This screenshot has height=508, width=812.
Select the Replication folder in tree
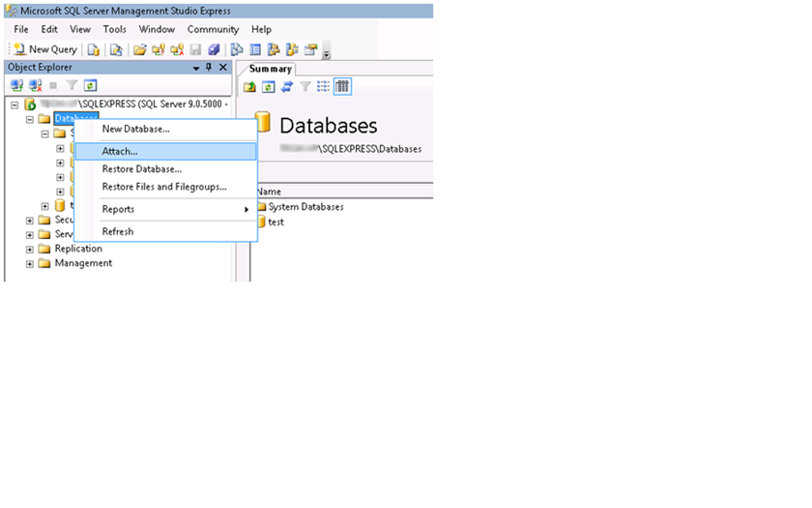78,249
